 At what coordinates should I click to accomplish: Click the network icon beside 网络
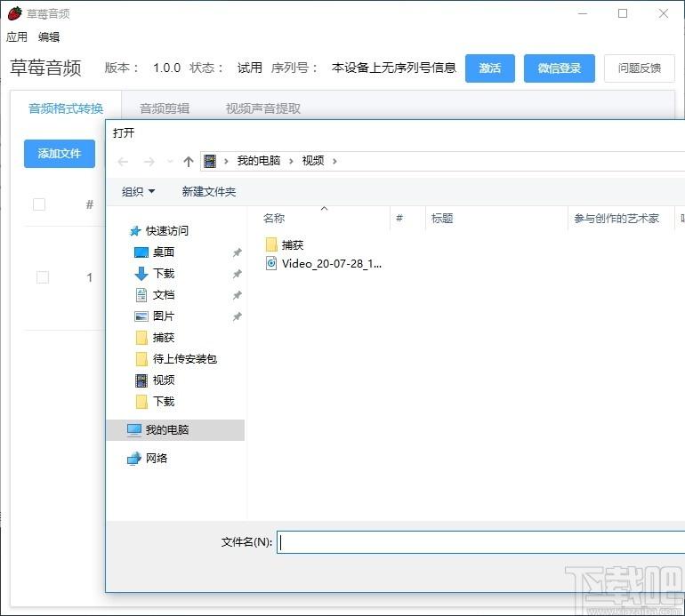point(134,459)
